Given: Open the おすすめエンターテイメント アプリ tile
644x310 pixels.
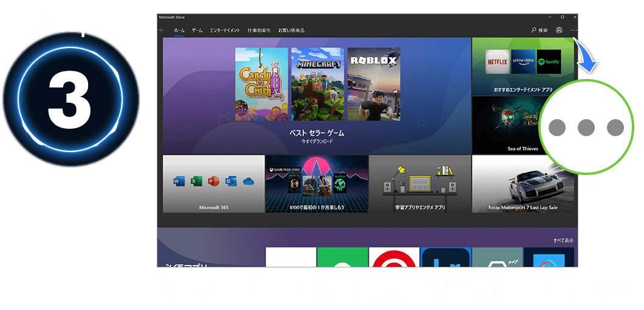Looking at the screenshot, I should (x=523, y=67).
